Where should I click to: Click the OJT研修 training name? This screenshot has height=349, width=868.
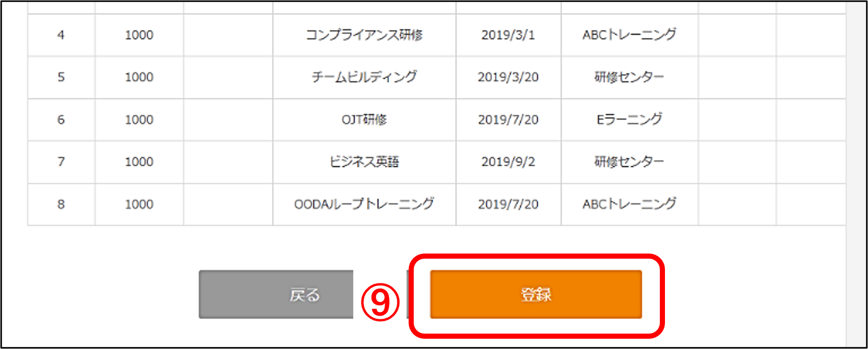coord(364,120)
